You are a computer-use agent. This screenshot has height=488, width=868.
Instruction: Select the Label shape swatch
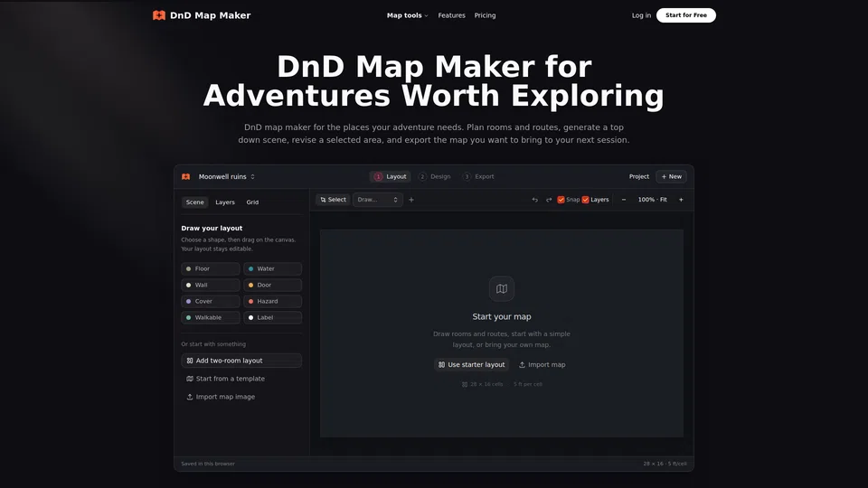pos(272,317)
